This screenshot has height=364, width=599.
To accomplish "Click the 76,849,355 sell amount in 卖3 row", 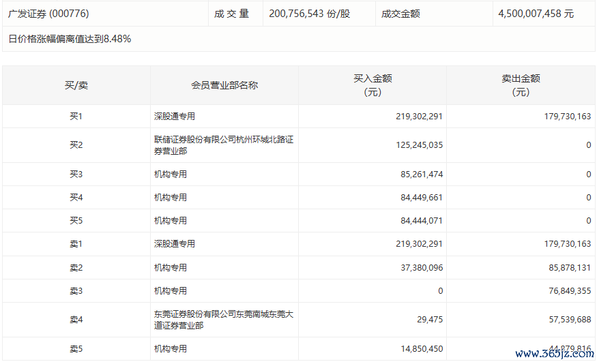I will pyautogui.click(x=564, y=291).
